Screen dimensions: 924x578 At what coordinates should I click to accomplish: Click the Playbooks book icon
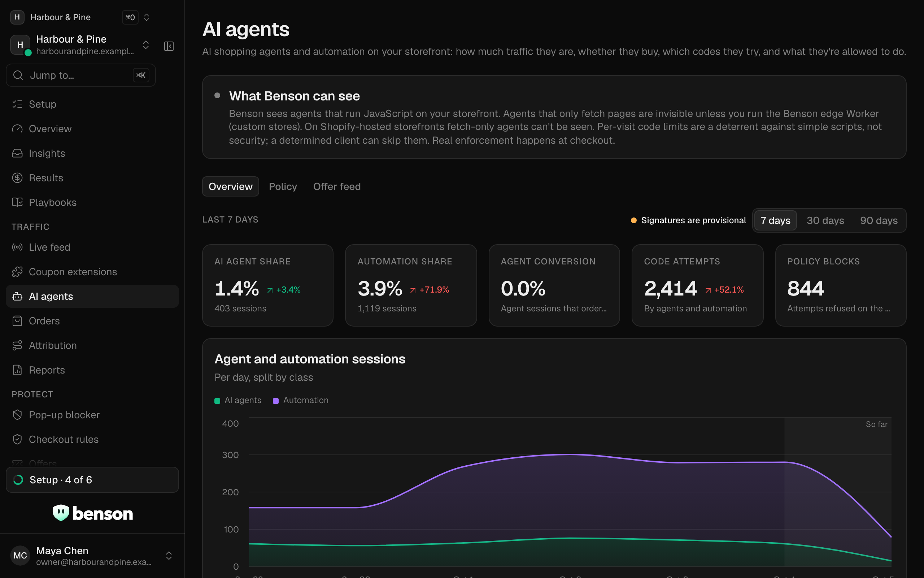(17, 202)
